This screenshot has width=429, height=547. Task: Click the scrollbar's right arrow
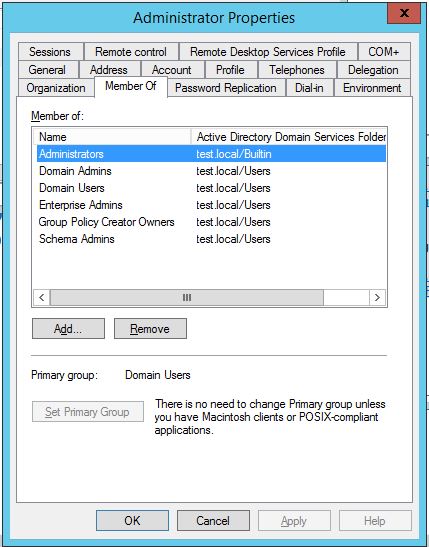click(x=377, y=298)
